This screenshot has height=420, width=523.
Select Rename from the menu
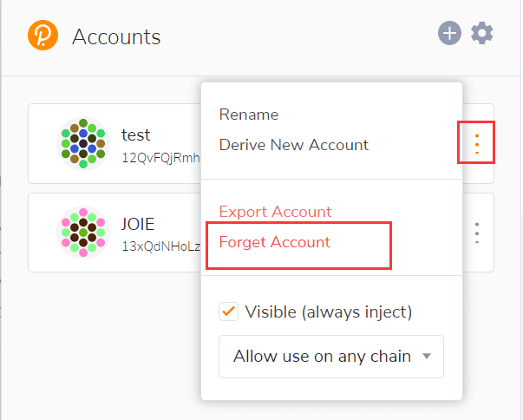pos(249,115)
